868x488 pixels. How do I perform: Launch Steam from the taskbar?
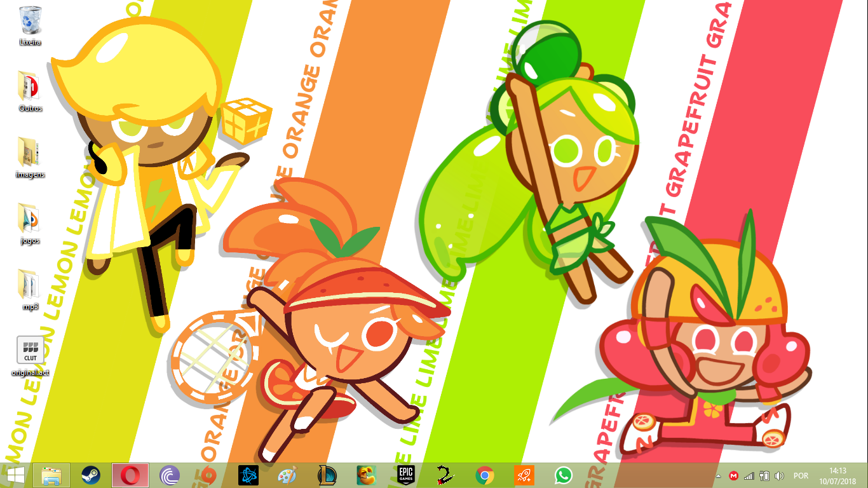pyautogui.click(x=91, y=475)
